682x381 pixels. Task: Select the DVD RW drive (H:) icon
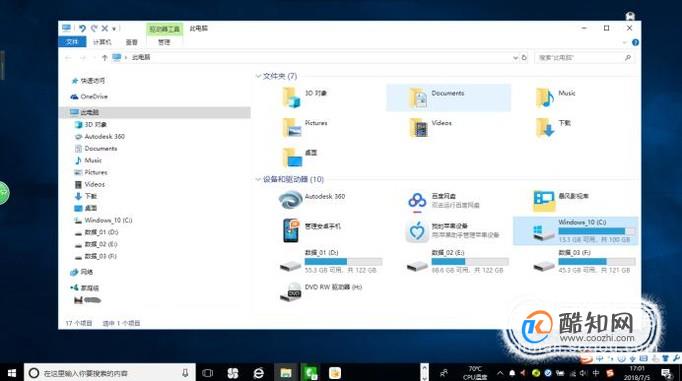point(291,292)
